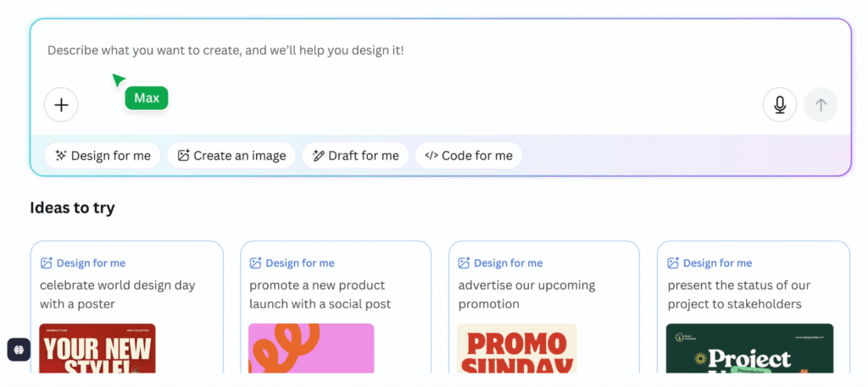
Task: Open the Promo Sunday thumbnail
Action: pos(516,349)
